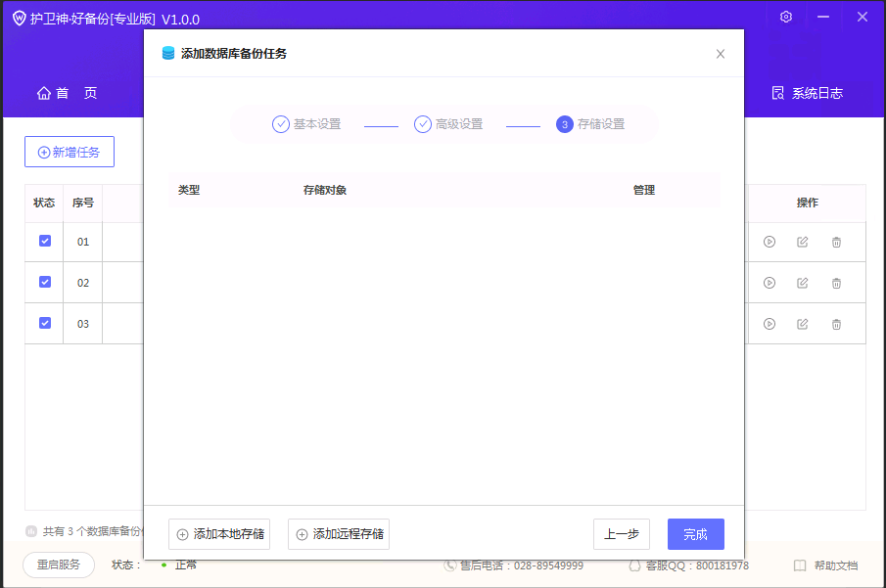Click the 状态 column header in task list
The width and height of the screenshot is (886, 588).
[x=44, y=203]
